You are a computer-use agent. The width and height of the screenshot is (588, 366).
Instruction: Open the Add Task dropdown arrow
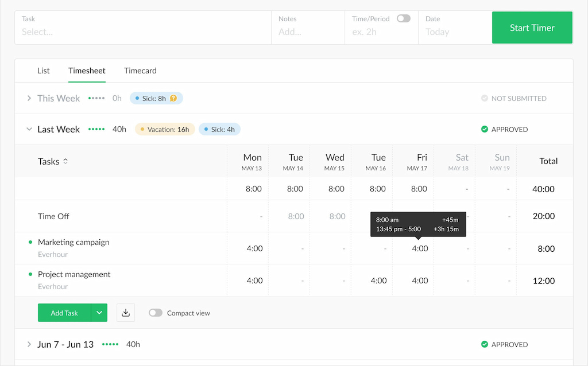[x=99, y=313]
